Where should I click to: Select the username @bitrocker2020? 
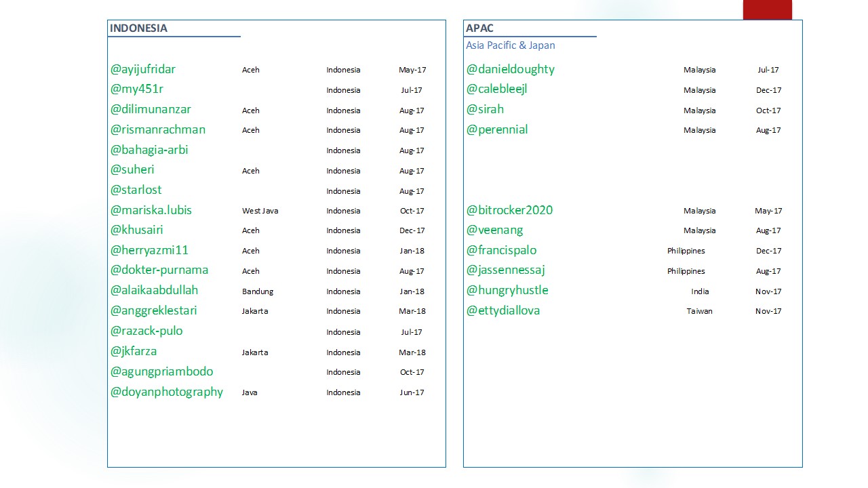click(x=510, y=210)
